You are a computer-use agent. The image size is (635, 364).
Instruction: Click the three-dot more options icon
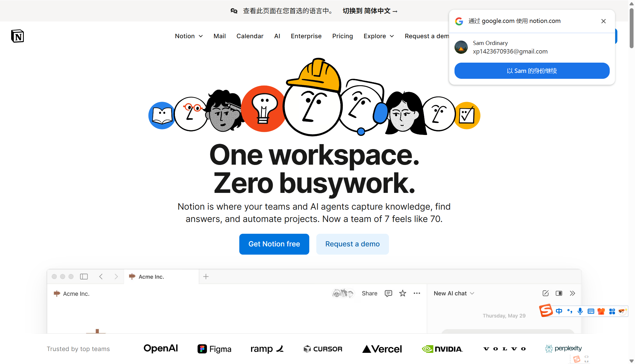coord(417,293)
